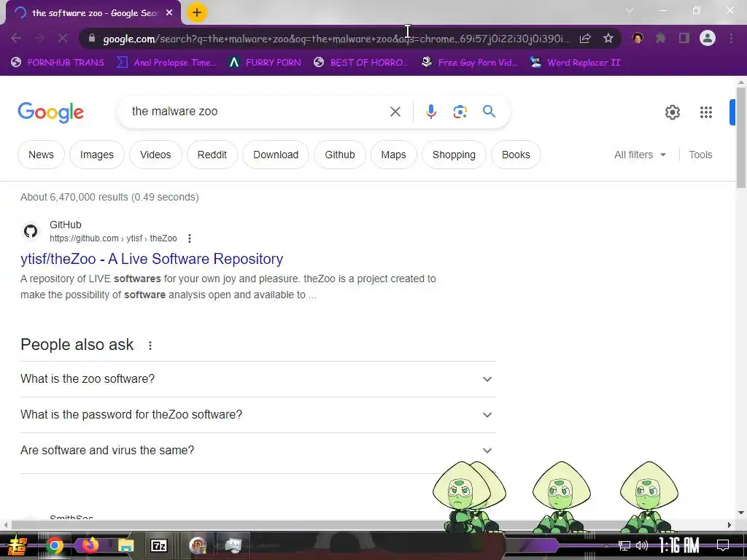The height and width of the screenshot is (560, 747).
Task: Stop the page loading with the X button
Action: tap(63, 38)
